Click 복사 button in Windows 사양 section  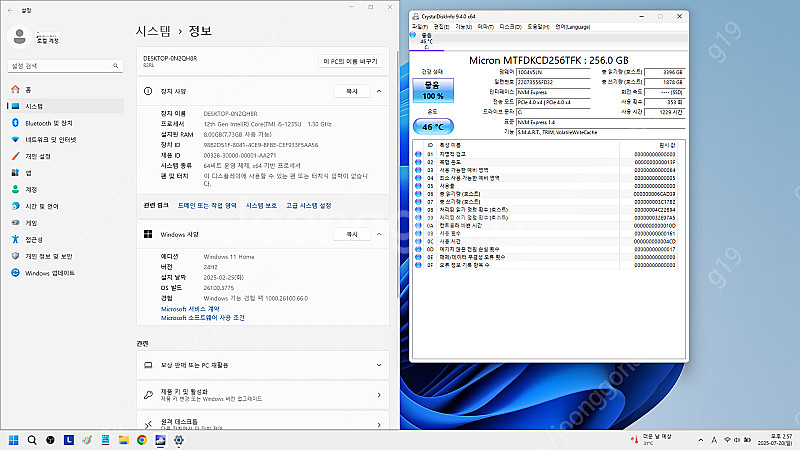tap(352, 234)
